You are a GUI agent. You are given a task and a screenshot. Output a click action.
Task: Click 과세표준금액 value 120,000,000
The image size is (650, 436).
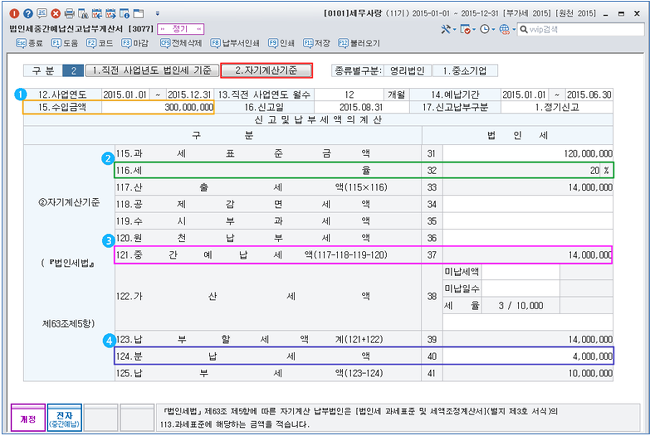point(528,154)
